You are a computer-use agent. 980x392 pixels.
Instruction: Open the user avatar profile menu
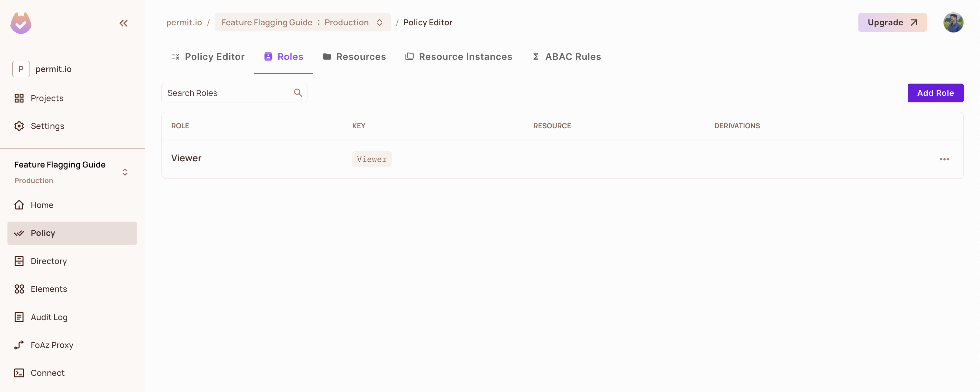953,22
